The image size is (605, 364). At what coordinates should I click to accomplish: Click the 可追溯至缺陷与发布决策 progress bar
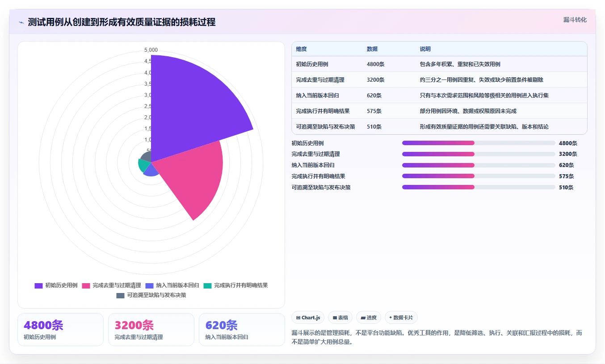coord(479,188)
